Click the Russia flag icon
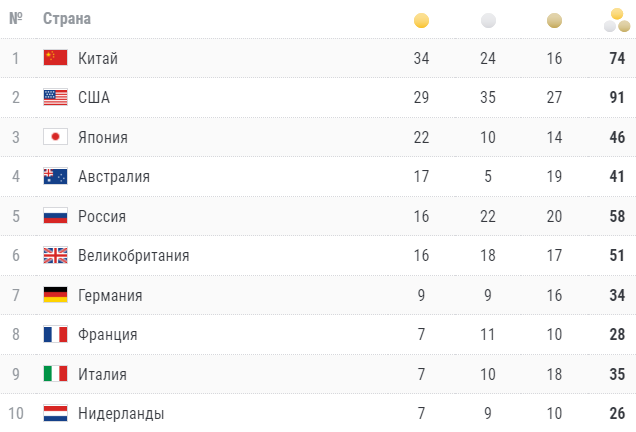Screen dimensions: 636x432 (x=55, y=216)
